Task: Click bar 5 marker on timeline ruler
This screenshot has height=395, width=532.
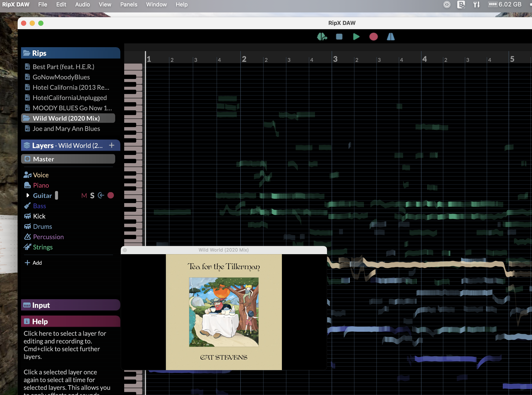Action: [512, 59]
